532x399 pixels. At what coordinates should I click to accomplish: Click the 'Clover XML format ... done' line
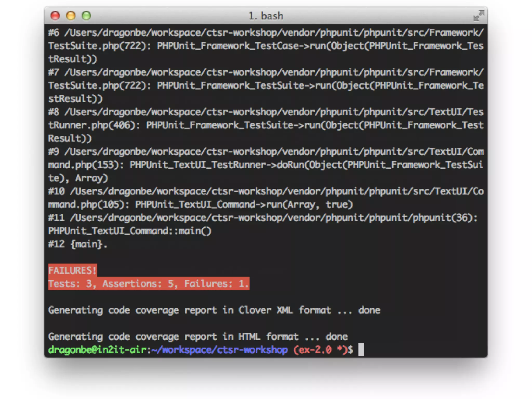tap(309, 310)
